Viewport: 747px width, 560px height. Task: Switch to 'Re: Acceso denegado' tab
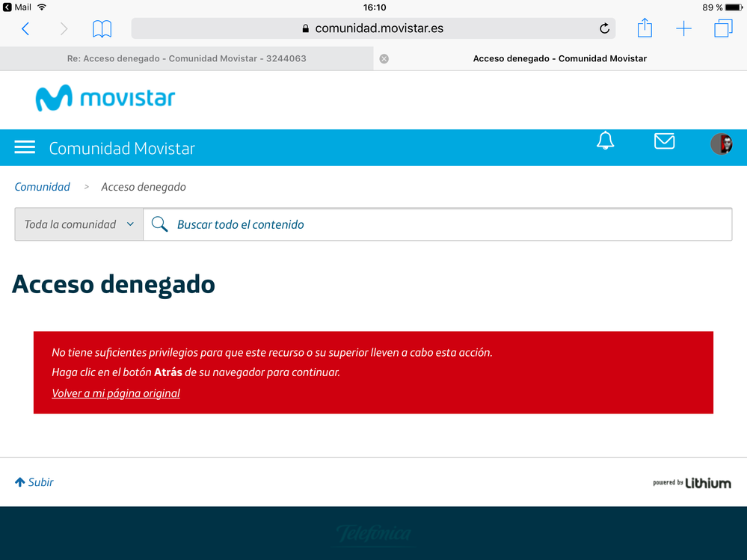[x=186, y=58]
